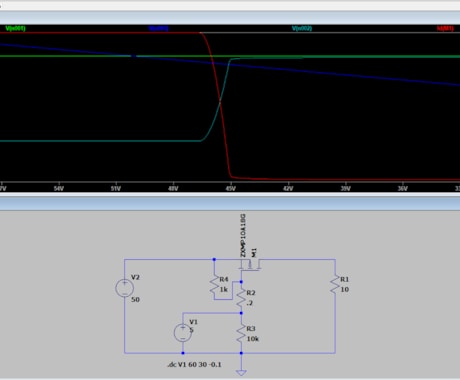Click the 54V tick on the horizontal axis
This screenshot has width=460, height=380.
[59, 188]
